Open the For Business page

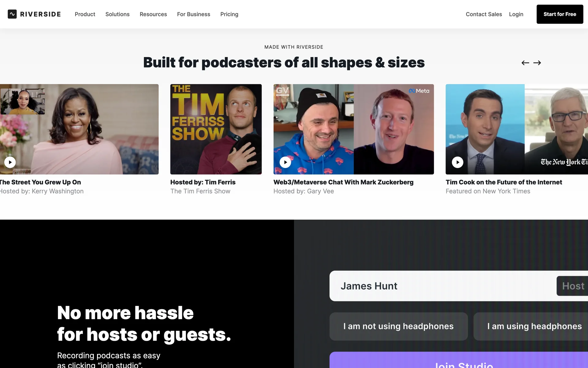click(x=194, y=14)
